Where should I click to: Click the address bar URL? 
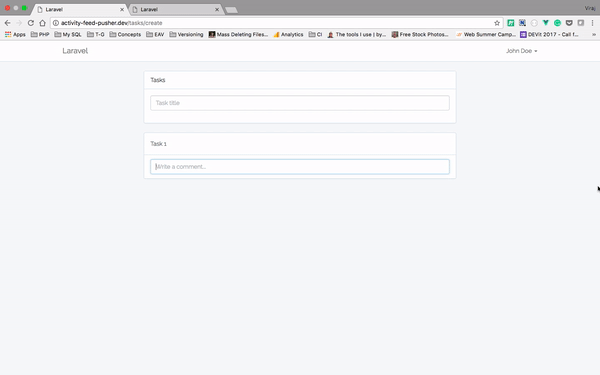tap(111, 23)
